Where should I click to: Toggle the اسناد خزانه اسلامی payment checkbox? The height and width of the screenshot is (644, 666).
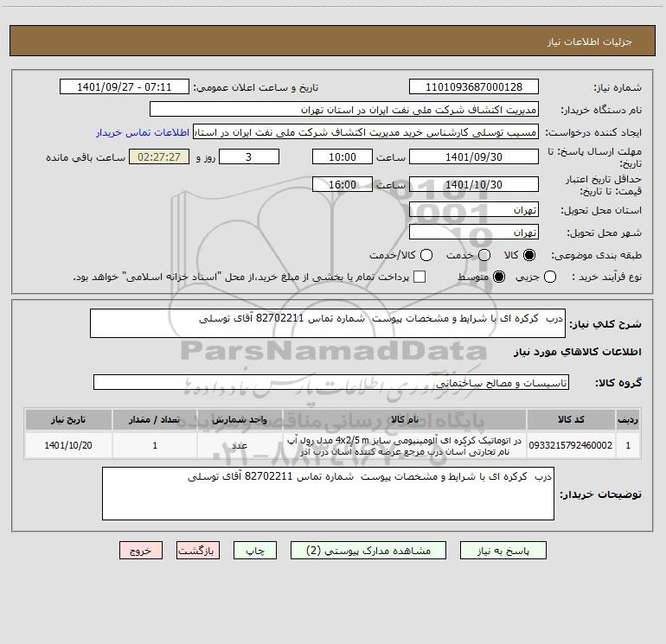419,277
